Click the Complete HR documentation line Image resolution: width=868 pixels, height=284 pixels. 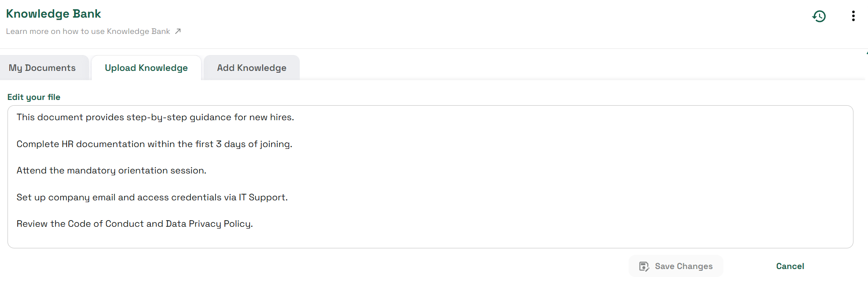coord(154,144)
